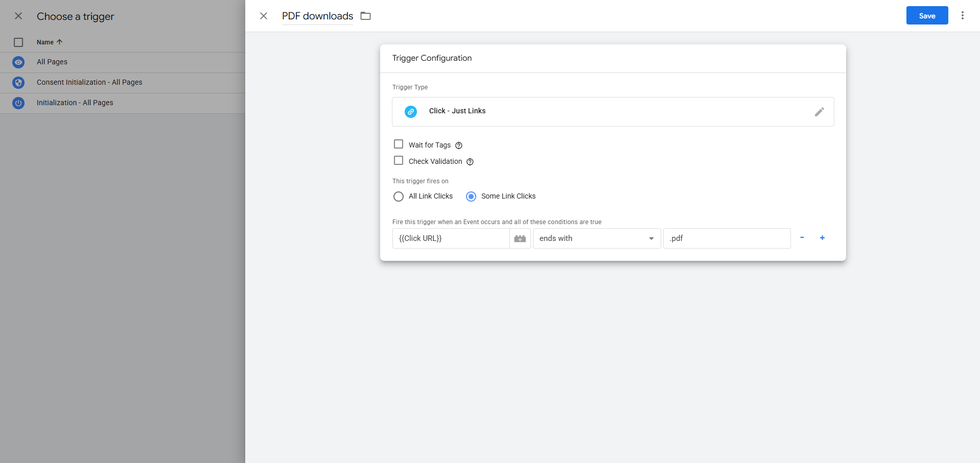Select the Consent Initialization trigger icon
980x463 pixels.
(18, 82)
